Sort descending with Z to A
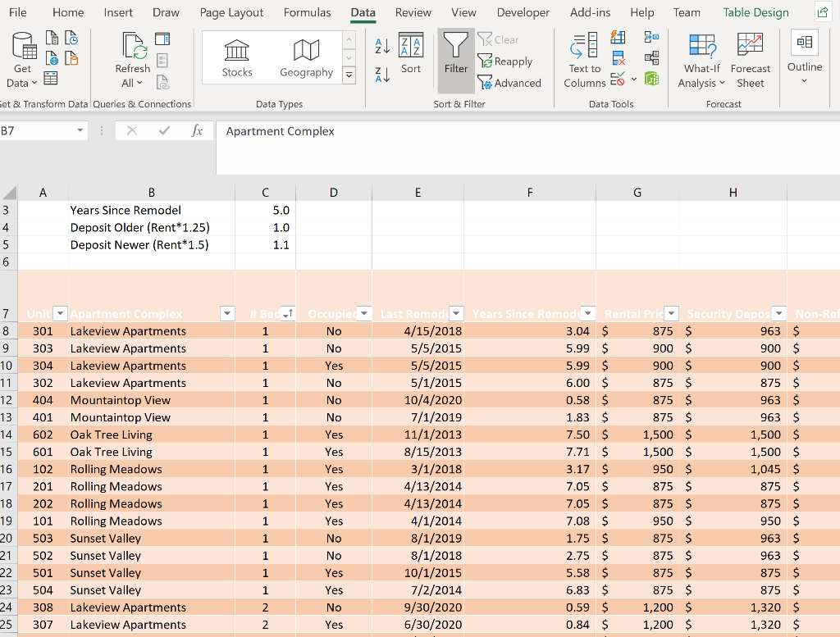The height and width of the screenshot is (637, 840). [381, 75]
